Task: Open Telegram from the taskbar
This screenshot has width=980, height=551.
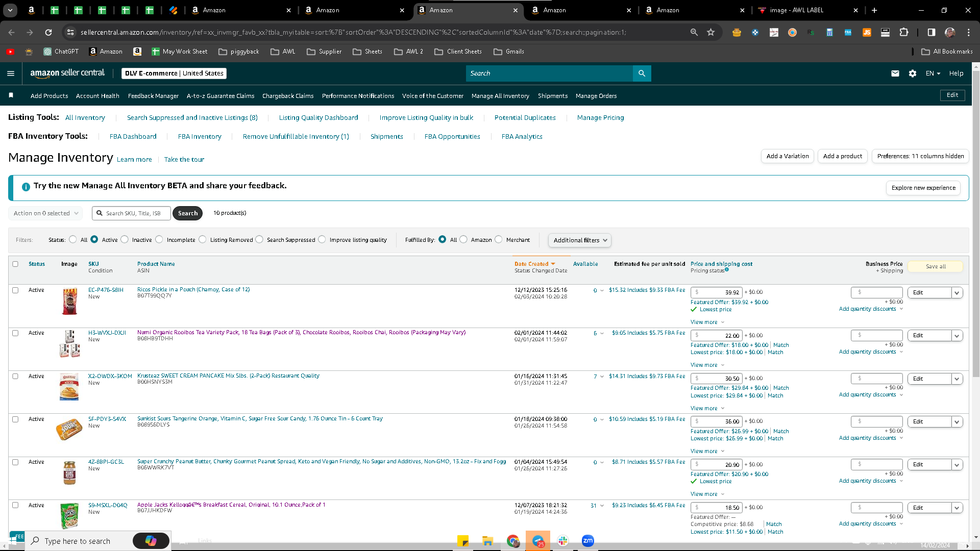Action: pos(538,541)
